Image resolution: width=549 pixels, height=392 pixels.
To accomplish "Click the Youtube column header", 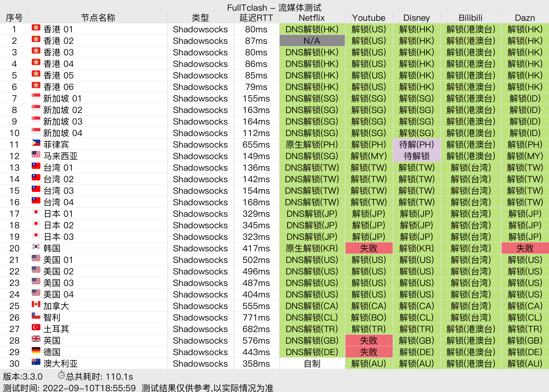I will click(x=369, y=18).
